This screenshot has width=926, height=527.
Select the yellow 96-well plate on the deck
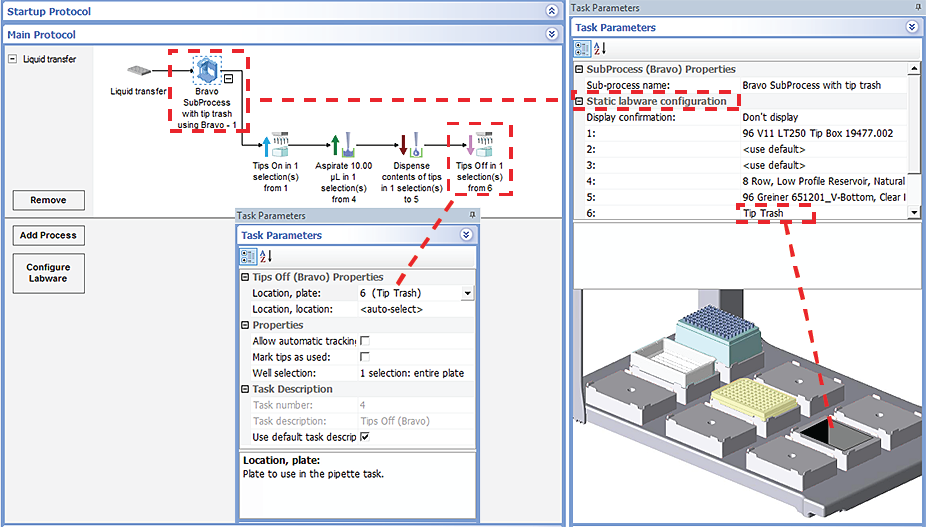[755, 399]
